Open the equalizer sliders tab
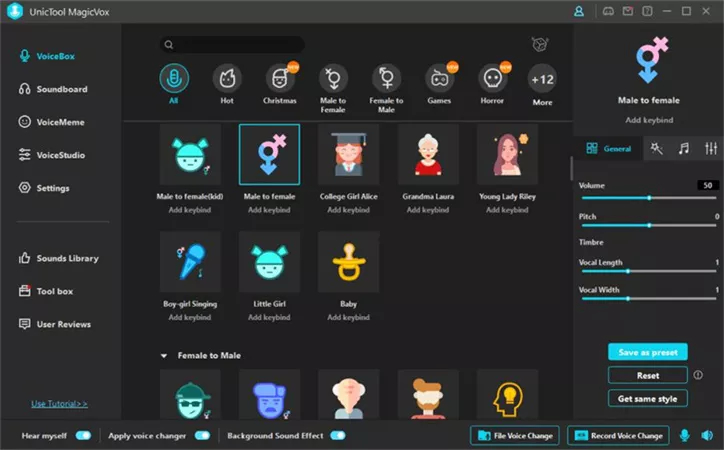 click(x=711, y=148)
